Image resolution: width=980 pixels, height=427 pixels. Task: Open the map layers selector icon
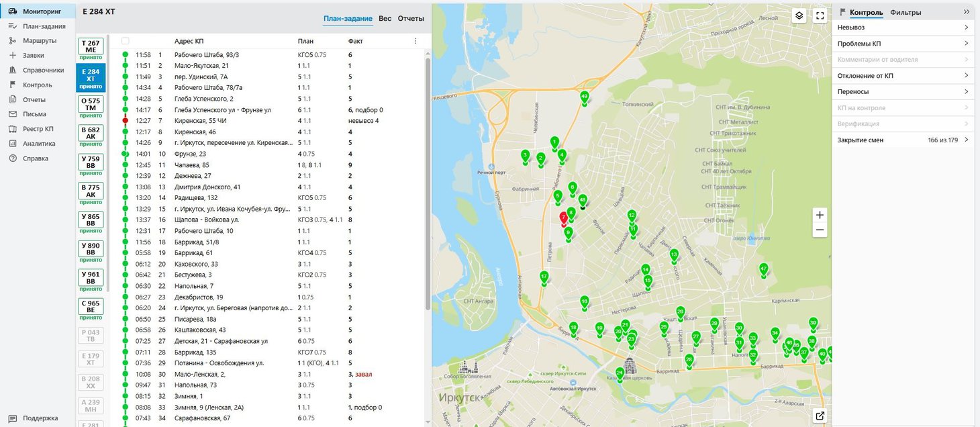point(799,16)
